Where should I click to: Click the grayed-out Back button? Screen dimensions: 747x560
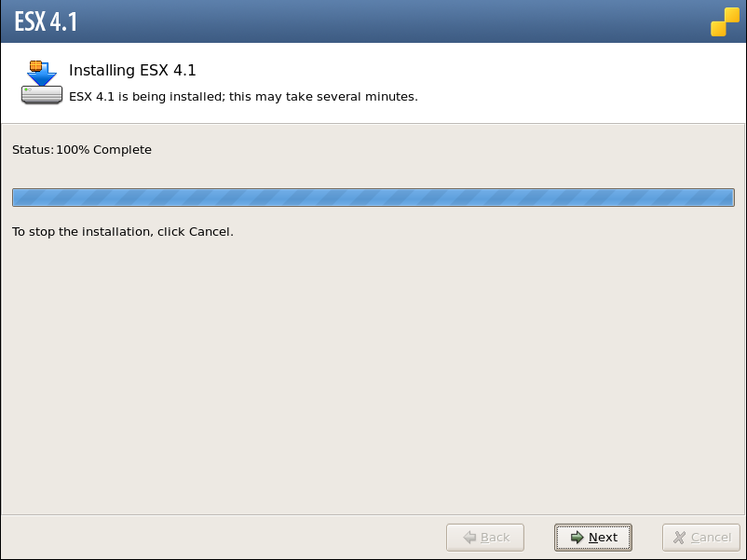point(485,537)
